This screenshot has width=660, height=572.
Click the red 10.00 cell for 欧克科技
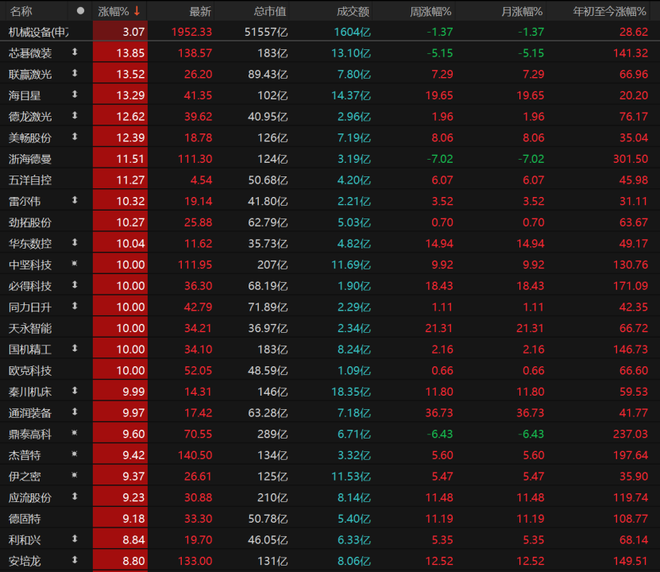pyautogui.click(x=120, y=370)
